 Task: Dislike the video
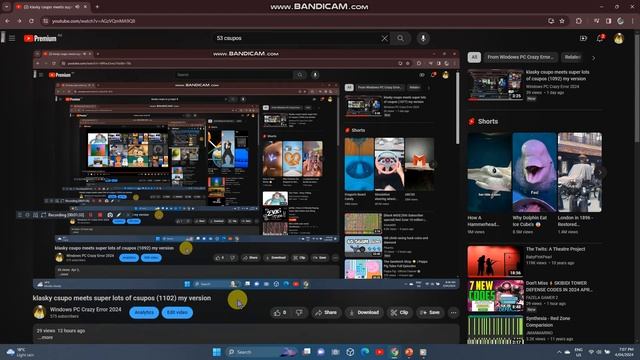[299, 313]
